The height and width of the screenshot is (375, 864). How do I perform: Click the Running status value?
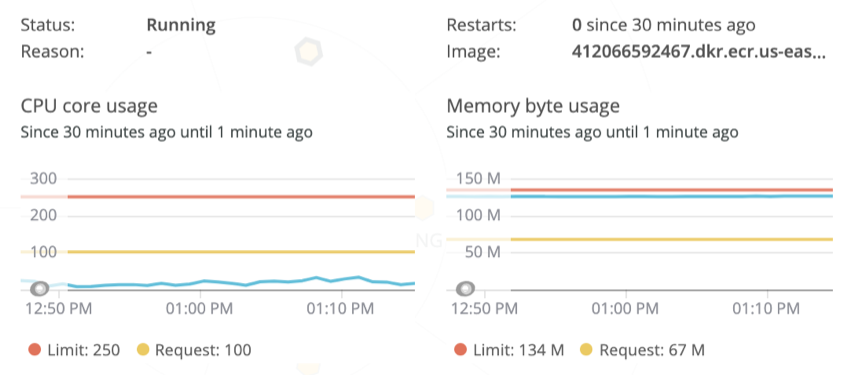pos(181,25)
